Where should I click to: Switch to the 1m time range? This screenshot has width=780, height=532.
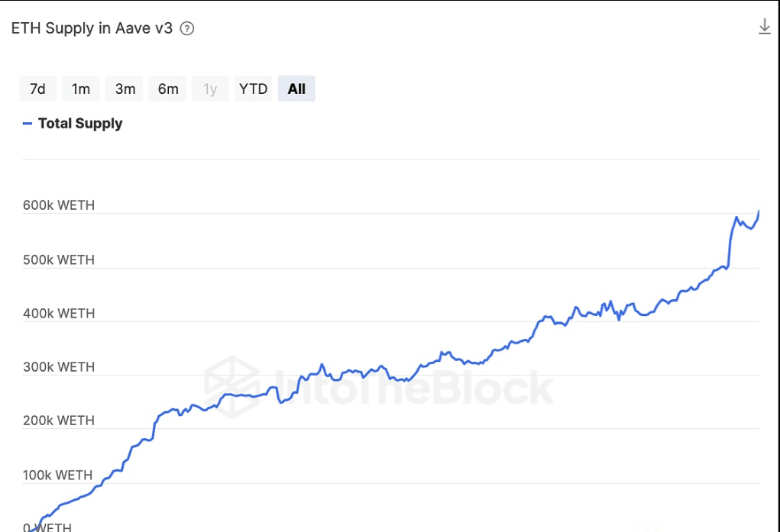coord(81,89)
